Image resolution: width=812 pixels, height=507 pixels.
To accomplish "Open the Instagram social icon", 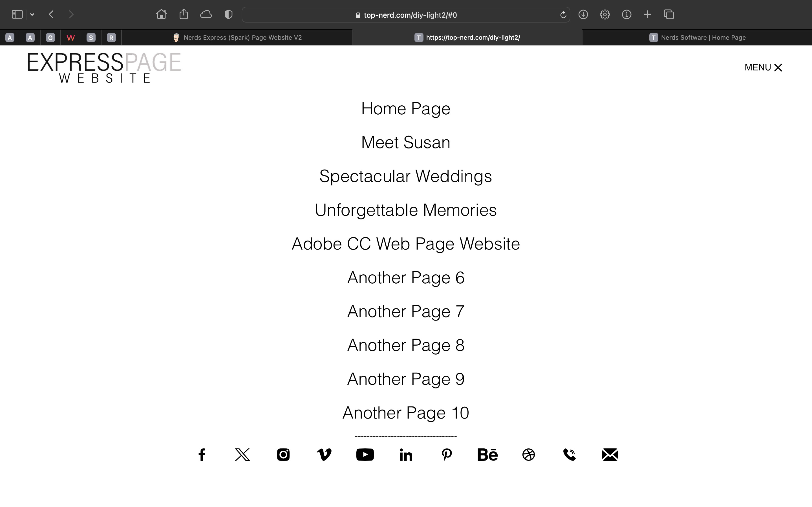I will [x=283, y=455].
